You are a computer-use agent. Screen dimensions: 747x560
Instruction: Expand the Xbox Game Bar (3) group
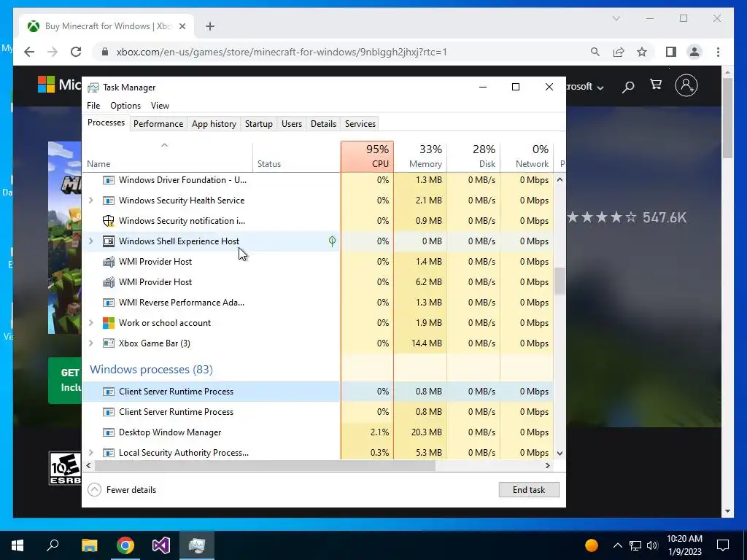click(x=91, y=343)
